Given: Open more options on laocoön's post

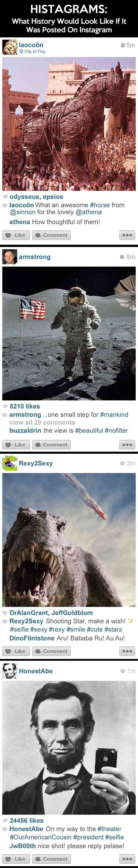Looking at the screenshot, I should (x=127, y=235).
